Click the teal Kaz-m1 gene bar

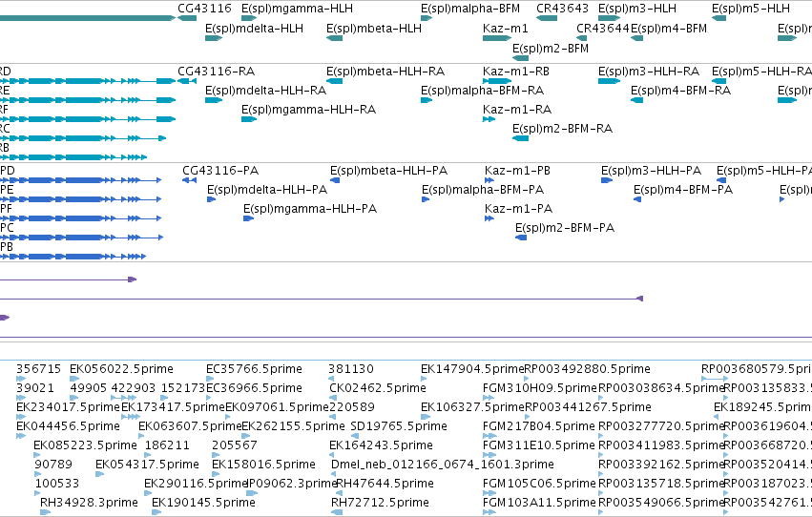click(497, 38)
